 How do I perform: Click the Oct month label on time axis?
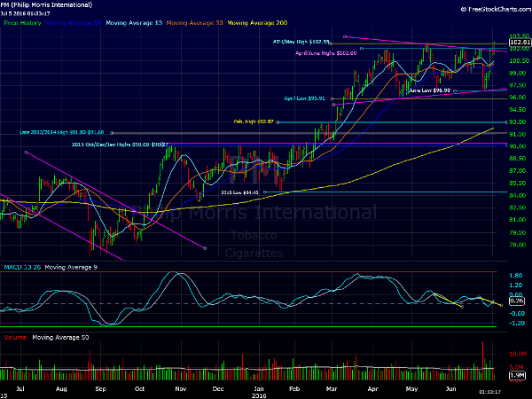[x=140, y=389]
